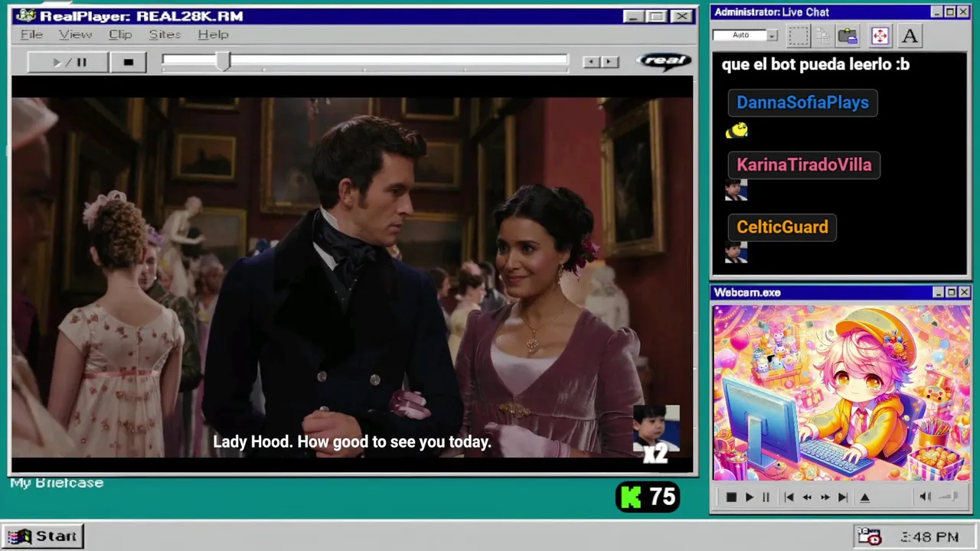Viewport: 980px width, 551px height.
Task: Minimize the Live Chat window
Action: coord(937,12)
